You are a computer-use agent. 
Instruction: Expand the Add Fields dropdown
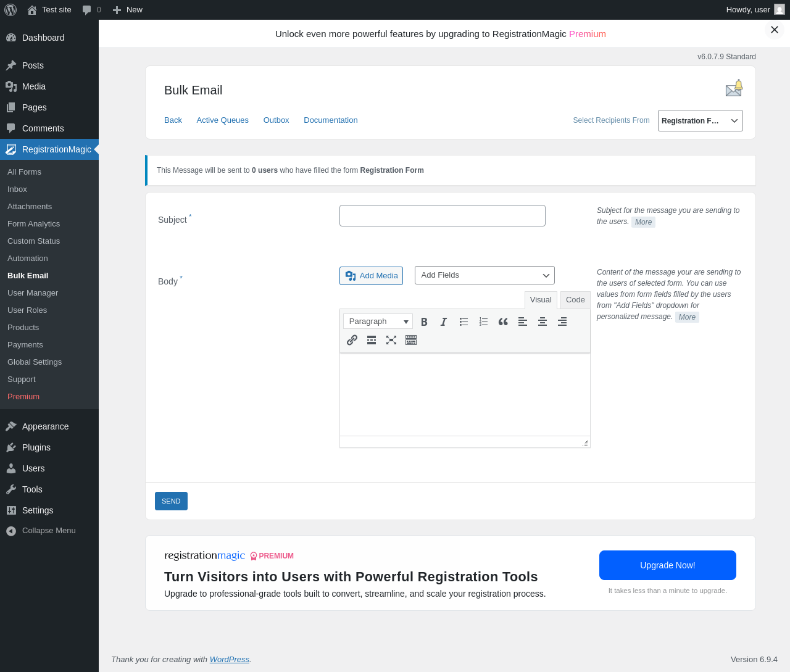(484, 275)
